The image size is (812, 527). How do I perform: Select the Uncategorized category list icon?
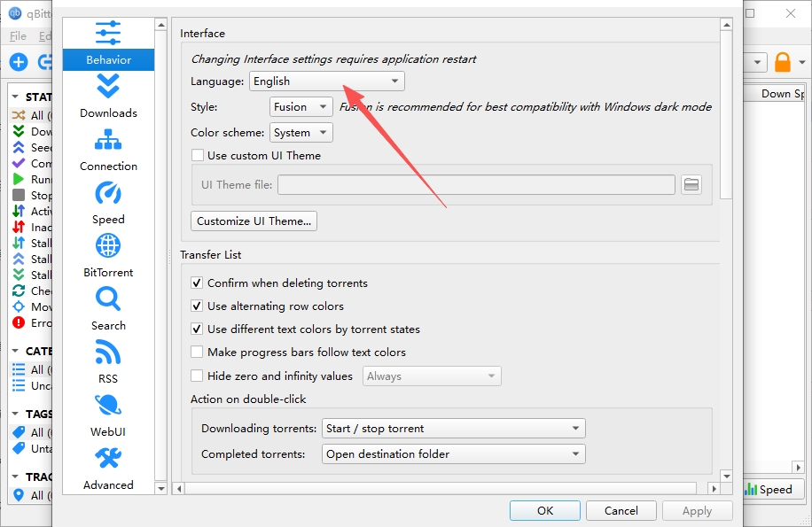[19, 386]
